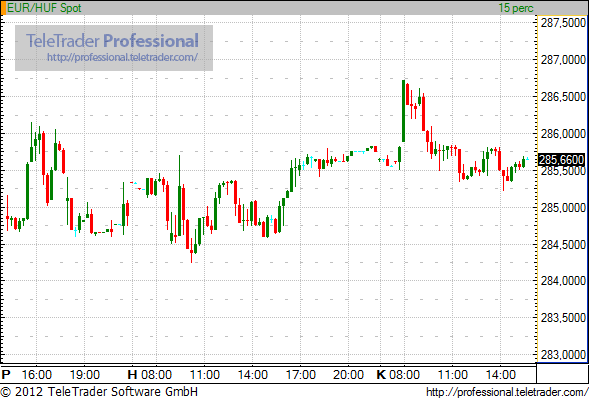Select the 287,5000 price axis label
Screen dimensions: 589x401
pyautogui.click(x=563, y=23)
